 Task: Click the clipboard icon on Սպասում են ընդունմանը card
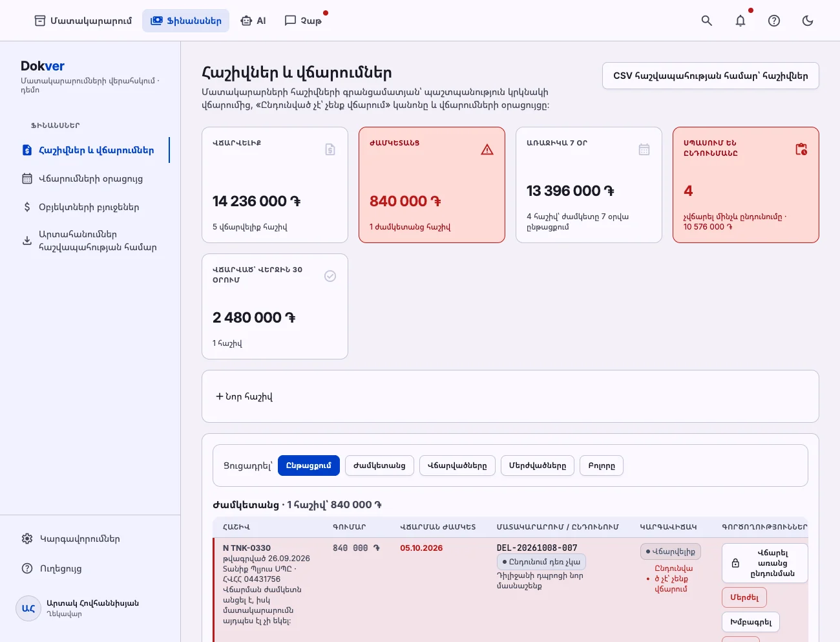pyautogui.click(x=801, y=149)
